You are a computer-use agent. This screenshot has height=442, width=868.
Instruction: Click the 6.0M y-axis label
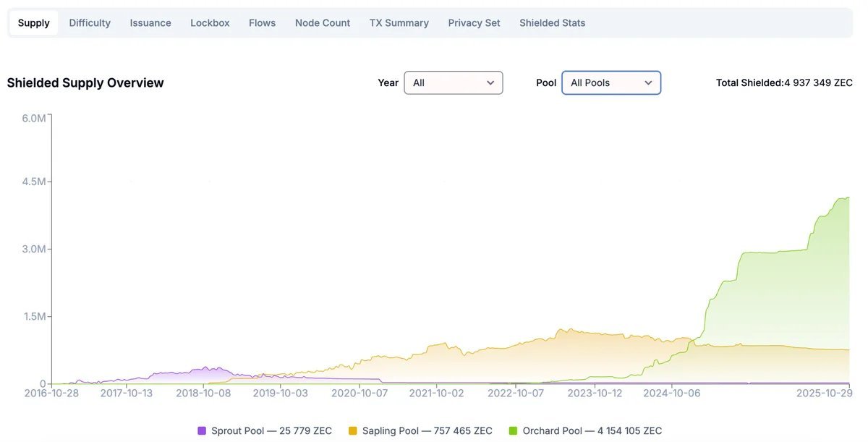pos(34,118)
